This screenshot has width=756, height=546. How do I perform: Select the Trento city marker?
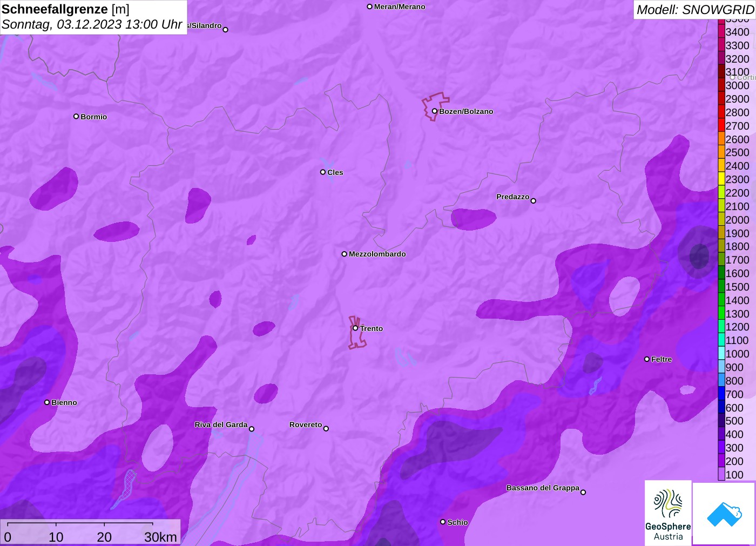355,328
